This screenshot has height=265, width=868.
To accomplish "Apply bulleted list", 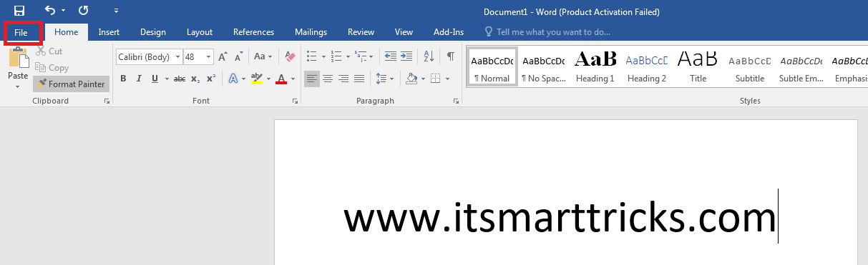I will pos(311,56).
